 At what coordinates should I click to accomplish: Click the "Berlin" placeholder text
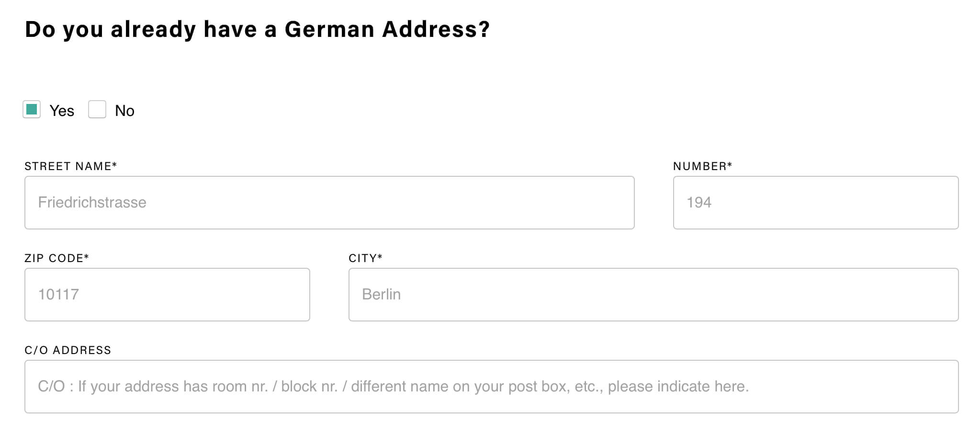pyautogui.click(x=381, y=295)
